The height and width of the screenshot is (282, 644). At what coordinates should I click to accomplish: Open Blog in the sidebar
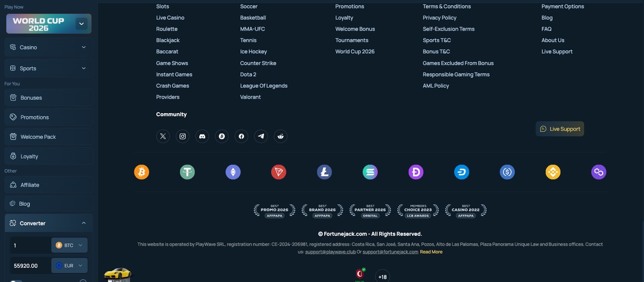click(x=49, y=204)
